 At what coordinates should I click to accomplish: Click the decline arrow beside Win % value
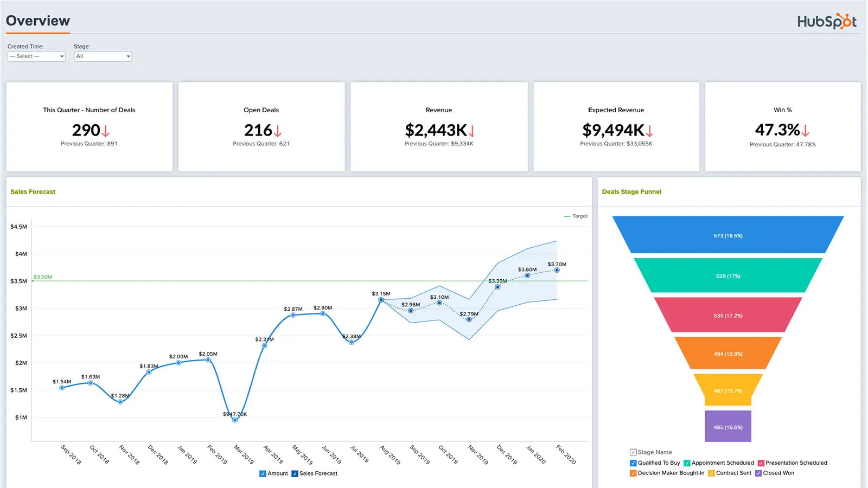[806, 131]
